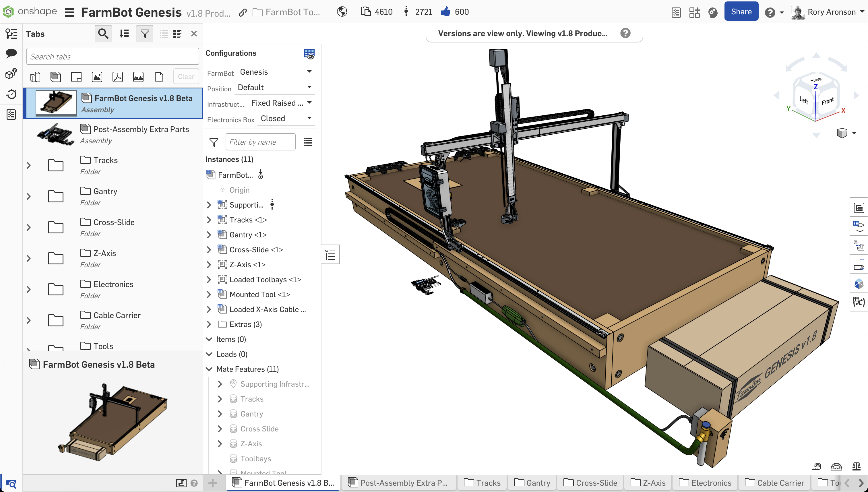The height and width of the screenshot is (492, 868).
Task: Open the Infrastructure dropdown Fixed Raised
Action: pos(282,103)
